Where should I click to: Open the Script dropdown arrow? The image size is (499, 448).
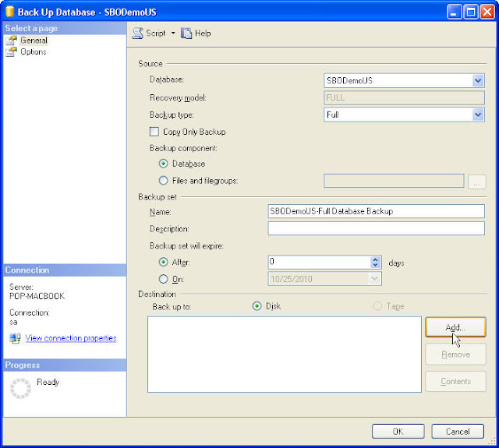[x=173, y=33]
